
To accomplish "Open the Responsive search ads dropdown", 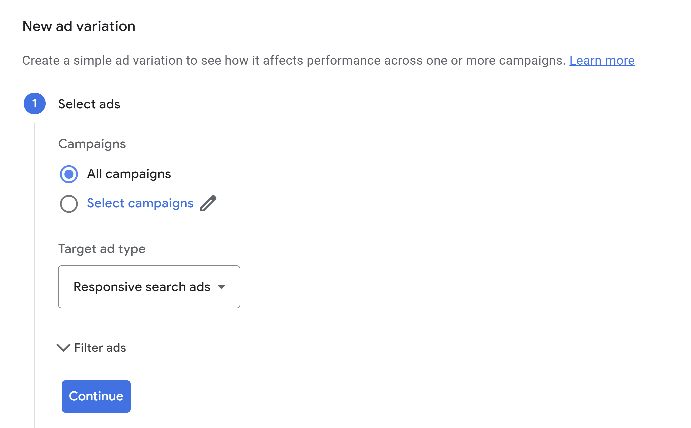I will point(149,287).
